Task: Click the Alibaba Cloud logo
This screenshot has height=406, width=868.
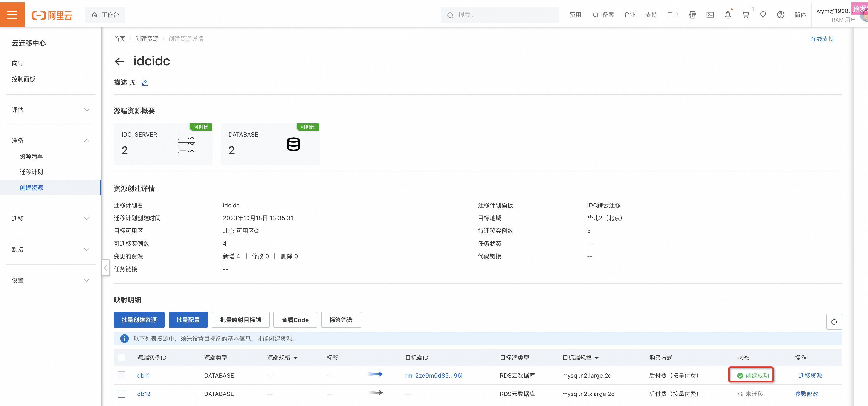Action: point(51,15)
